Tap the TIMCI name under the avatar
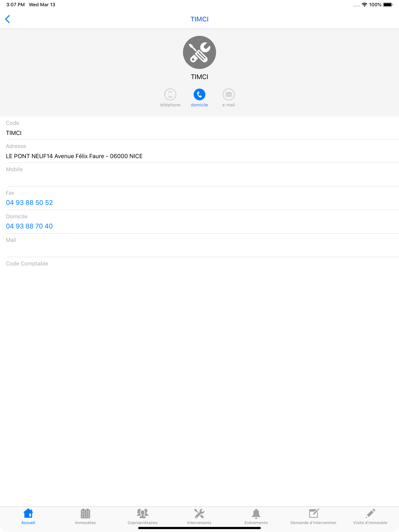 tap(199, 77)
